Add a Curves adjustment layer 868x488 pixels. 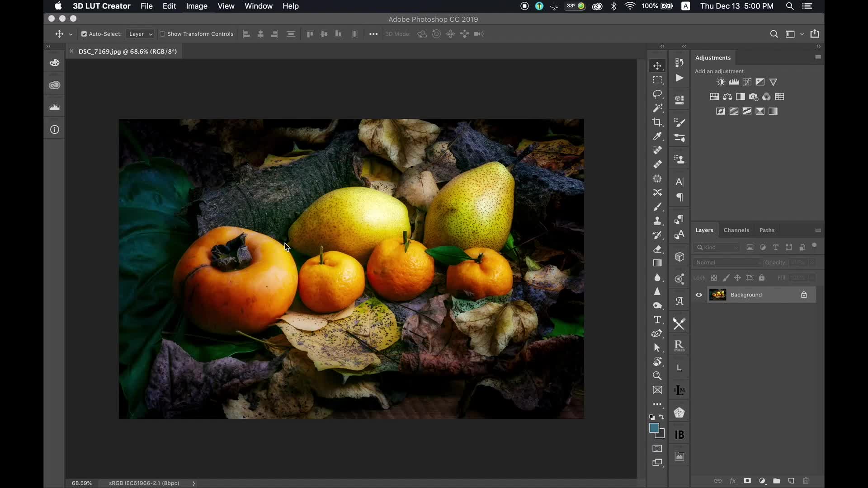[747, 82]
